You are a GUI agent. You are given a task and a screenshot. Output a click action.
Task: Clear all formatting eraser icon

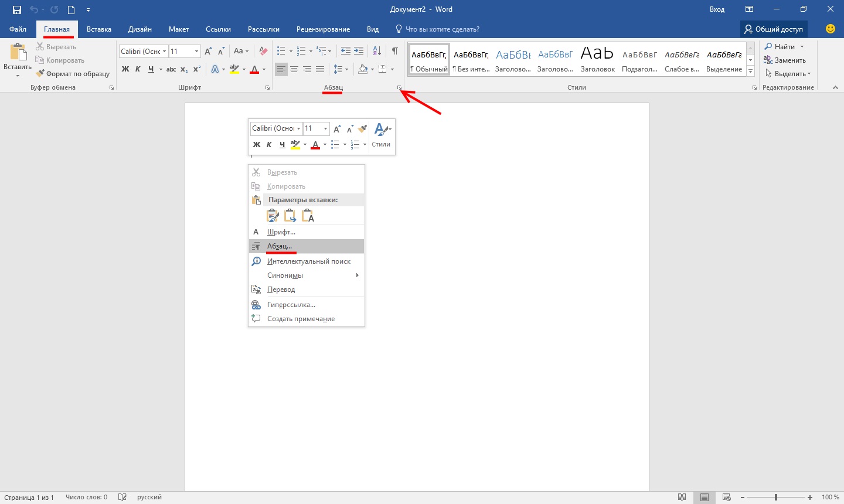(x=263, y=51)
